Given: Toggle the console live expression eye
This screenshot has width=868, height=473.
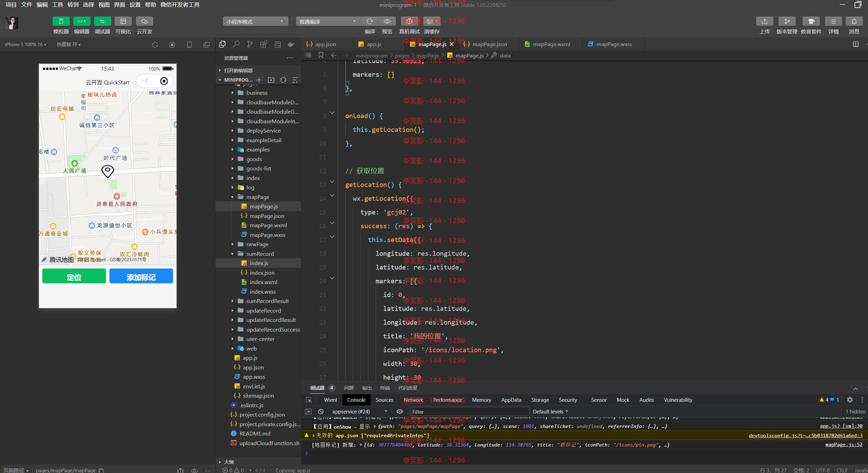Looking at the screenshot, I should click(400, 411).
